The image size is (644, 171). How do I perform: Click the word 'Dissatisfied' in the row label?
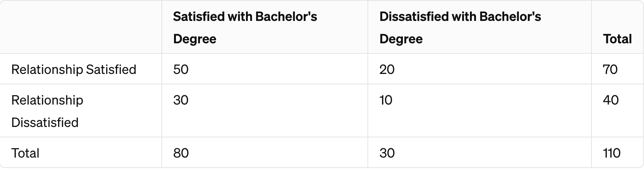45,122
